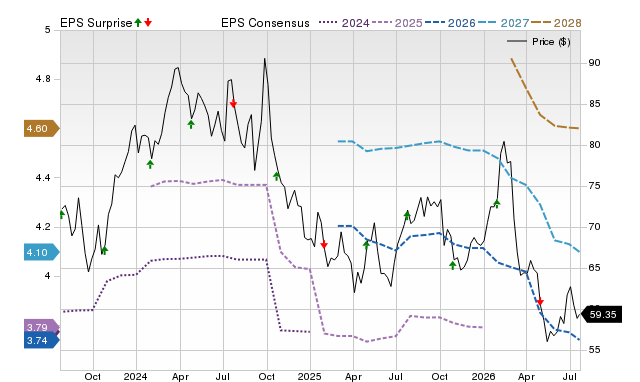This screenshot has height=382, width=640.
Task: Click the 4.2 label on the EPS axis
Action: 43,227
